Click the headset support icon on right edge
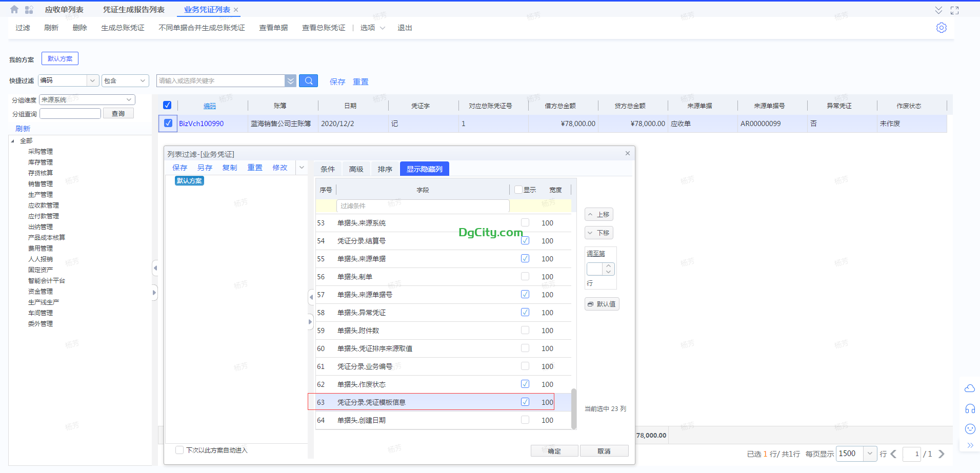Screen dimensions: 980x473 pos(970,408)
